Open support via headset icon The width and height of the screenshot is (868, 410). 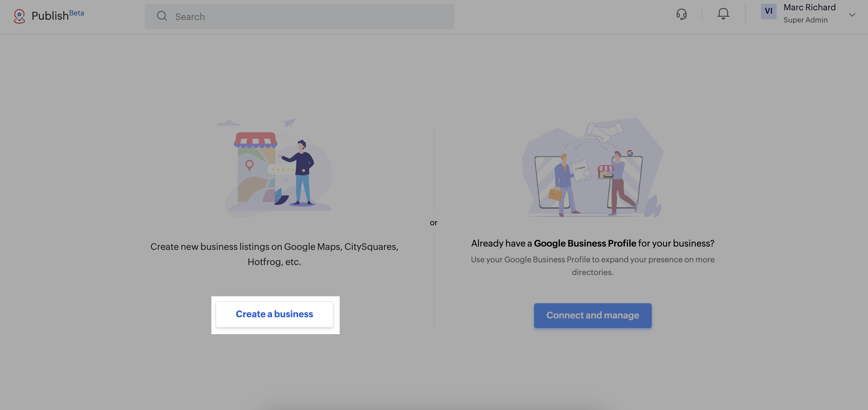point(681,14)
